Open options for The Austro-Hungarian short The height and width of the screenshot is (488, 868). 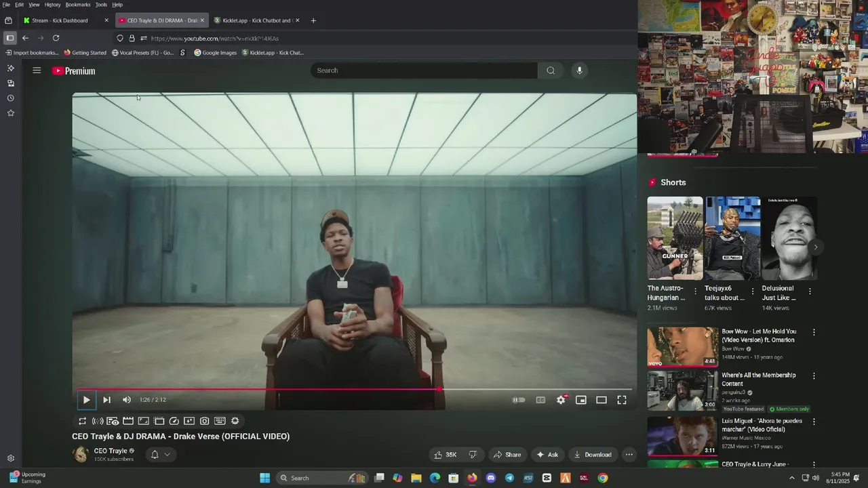pyautogui.click(x=695, y=291)
